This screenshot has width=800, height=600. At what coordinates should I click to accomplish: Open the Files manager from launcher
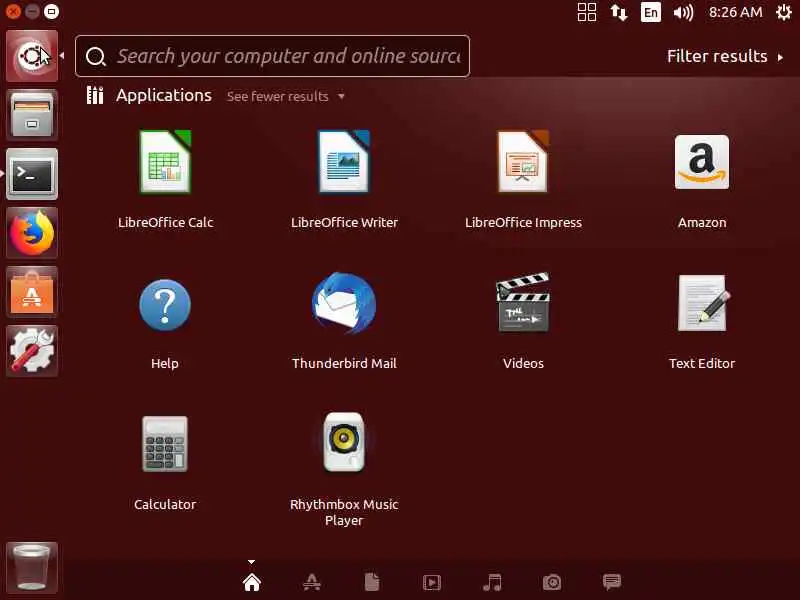tap(32, 114)
